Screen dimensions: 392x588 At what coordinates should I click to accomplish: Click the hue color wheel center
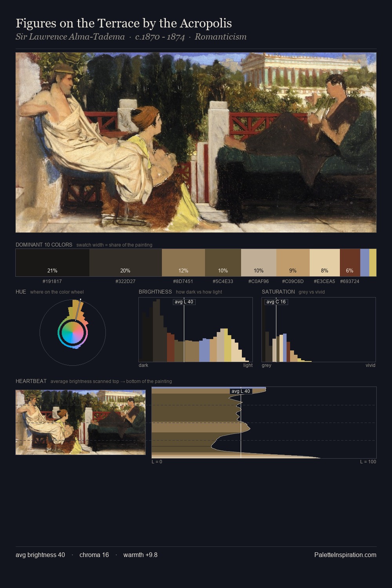[73, 333]
